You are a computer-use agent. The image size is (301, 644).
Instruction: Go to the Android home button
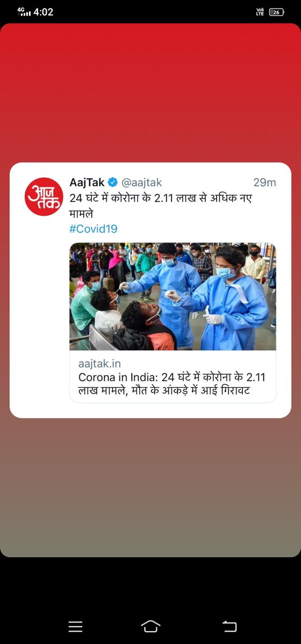(150, 626)
